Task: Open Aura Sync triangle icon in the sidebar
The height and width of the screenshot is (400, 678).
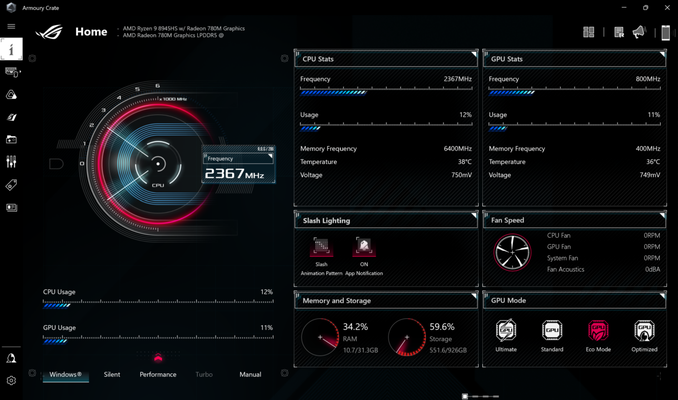Action: pyautogui.click(x=11, y=95)
